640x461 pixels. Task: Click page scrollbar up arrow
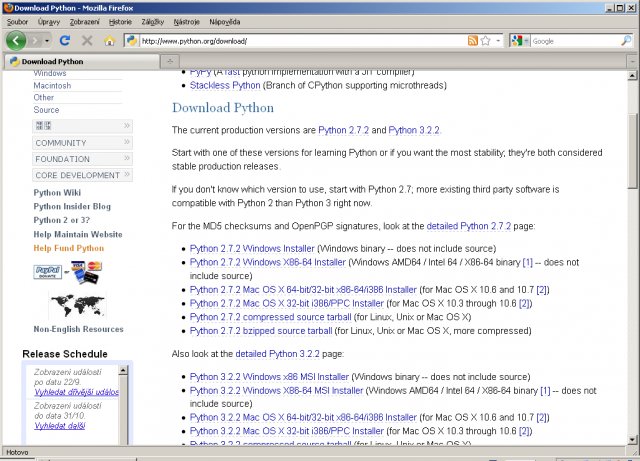pyautogui.click(x=632, y=76)
